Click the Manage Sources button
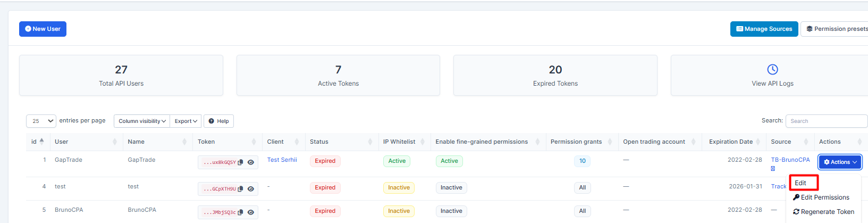The height and width of the screenshot is (223, 868). pyautogui.click(x=764, y=29)
